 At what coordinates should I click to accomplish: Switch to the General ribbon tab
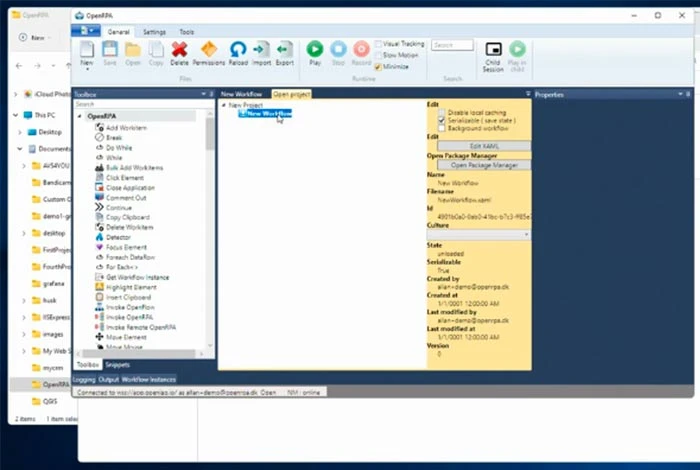tap(118, 32)
